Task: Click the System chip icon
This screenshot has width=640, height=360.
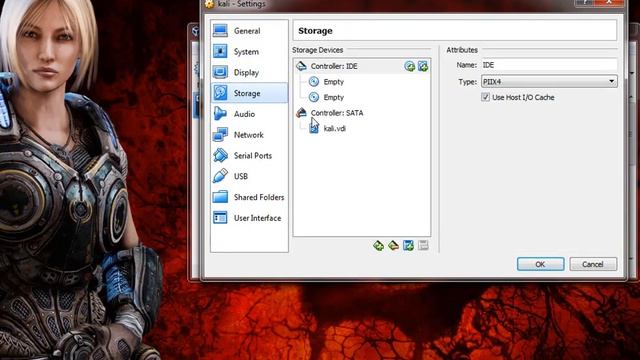Action: [220, 51]
